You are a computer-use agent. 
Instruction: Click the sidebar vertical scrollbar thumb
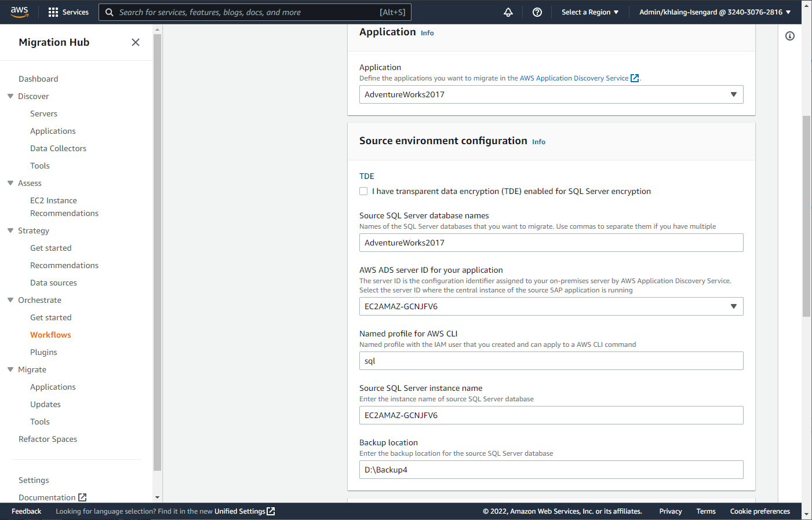(157, 252)
